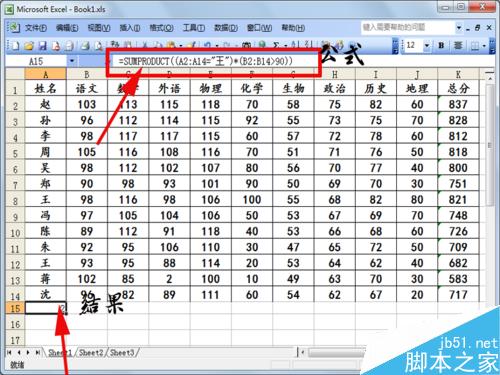The image size is (500, 375).
Task: Click the Save floppy disk icon
Action: (x=43, y=46)
